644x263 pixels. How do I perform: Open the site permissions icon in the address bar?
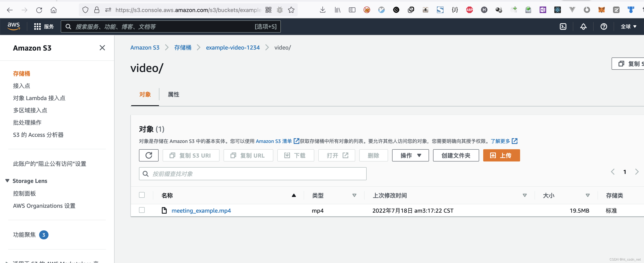[108, 10]
